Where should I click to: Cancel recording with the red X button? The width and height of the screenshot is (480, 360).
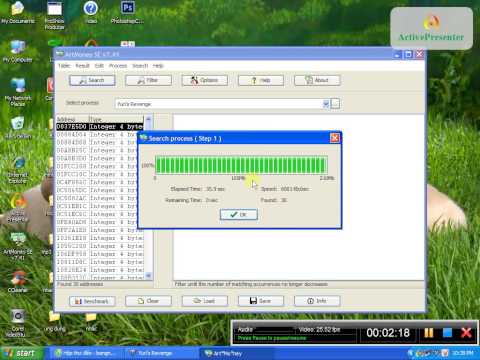(466, 333)
